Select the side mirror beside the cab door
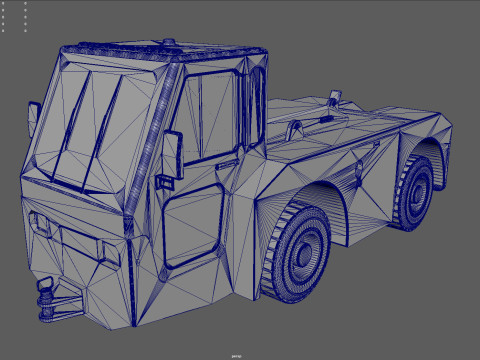The image size is (480, 360). [x=173, y=155]
